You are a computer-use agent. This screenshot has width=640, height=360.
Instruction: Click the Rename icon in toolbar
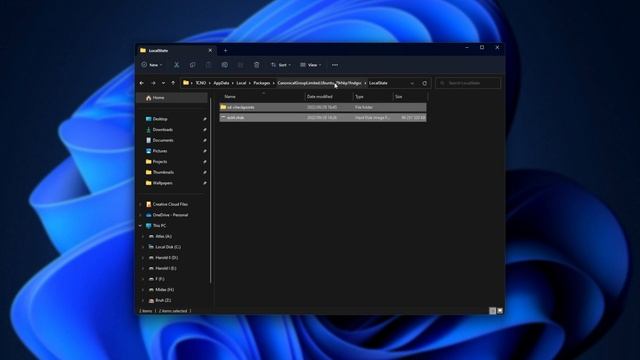[x=224, y=65]
